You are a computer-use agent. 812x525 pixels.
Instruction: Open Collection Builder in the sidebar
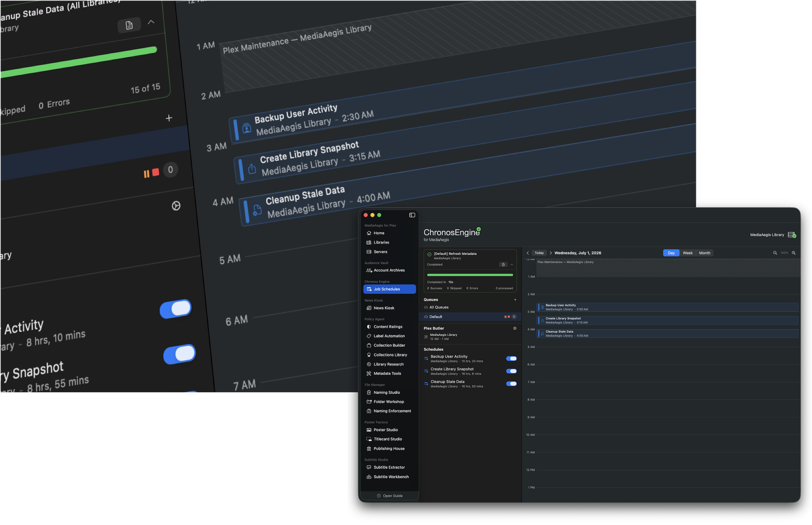pyautogui.click(x=389, y=345)
